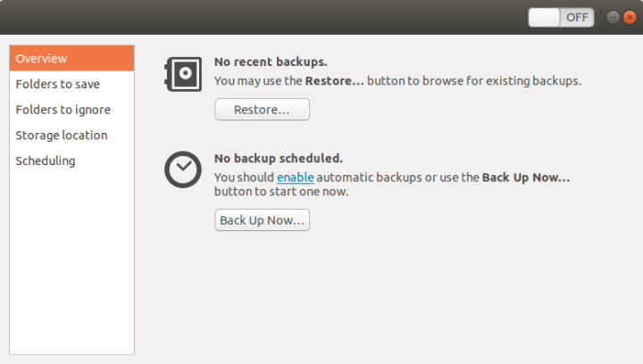Image resolution: width=643 pixels, height=364 pixels.
Task: Click the white knob of the backup switch
Action: pos(544,17)
